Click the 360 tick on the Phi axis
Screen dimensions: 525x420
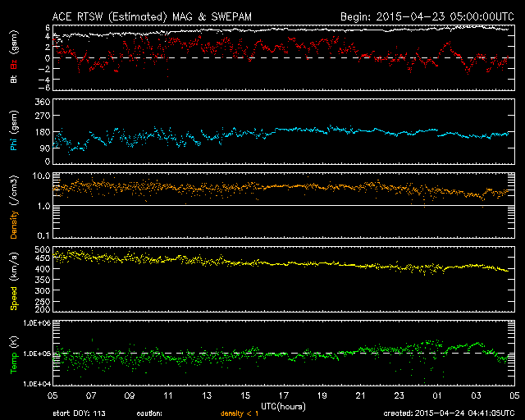pyautogui.click(x=40, y=102)
